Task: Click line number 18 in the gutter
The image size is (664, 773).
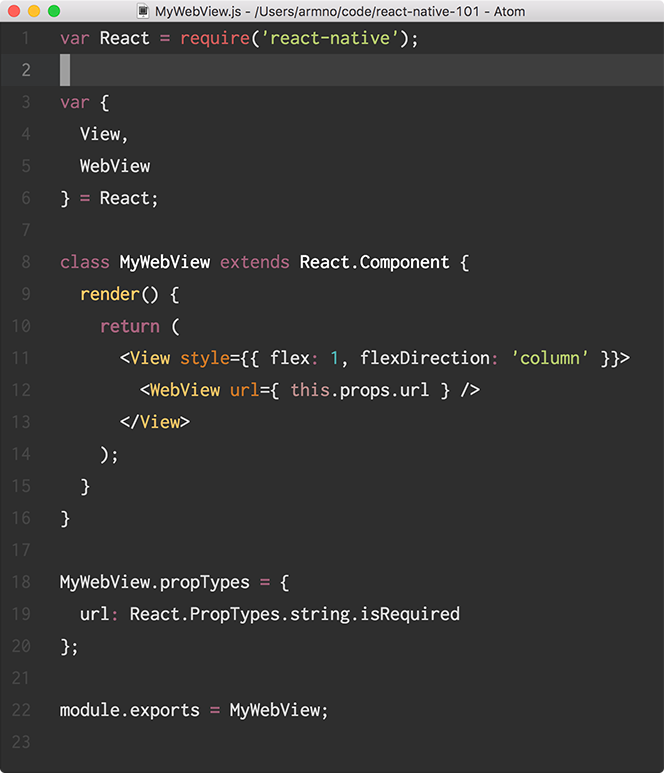Action: (21, 582)
